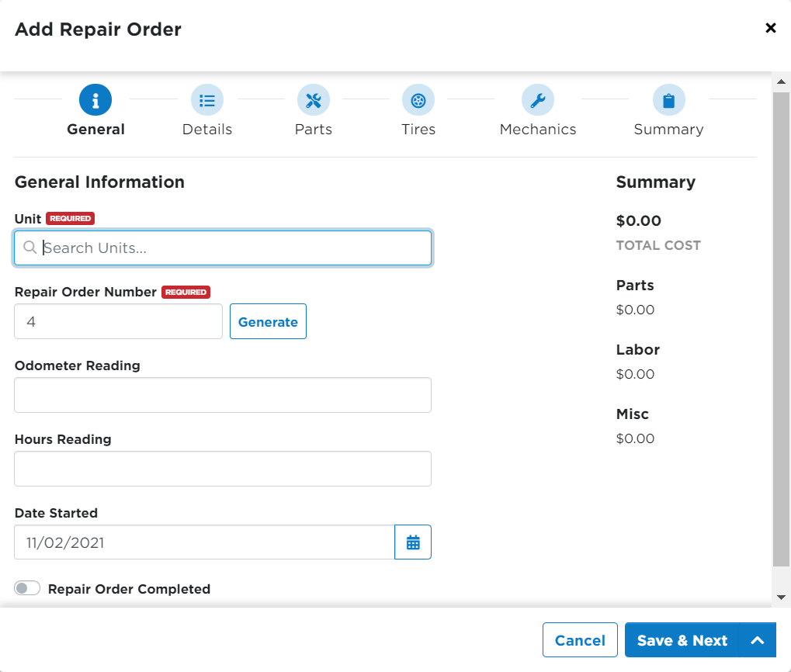The height and width of the screenshot is (672, 791).
Task: Close the Add Repair Order dialog
Action: [x=770, y=29]
